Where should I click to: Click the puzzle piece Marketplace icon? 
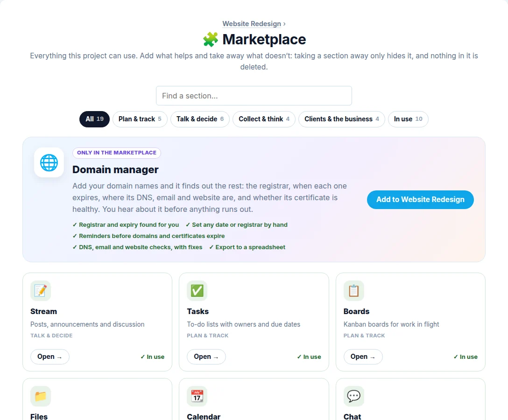point(211,40)
